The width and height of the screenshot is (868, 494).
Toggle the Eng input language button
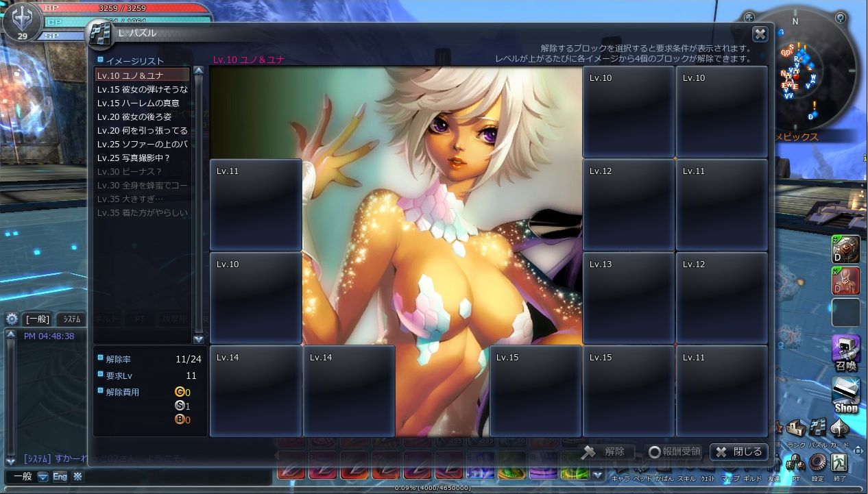point(60,476)
